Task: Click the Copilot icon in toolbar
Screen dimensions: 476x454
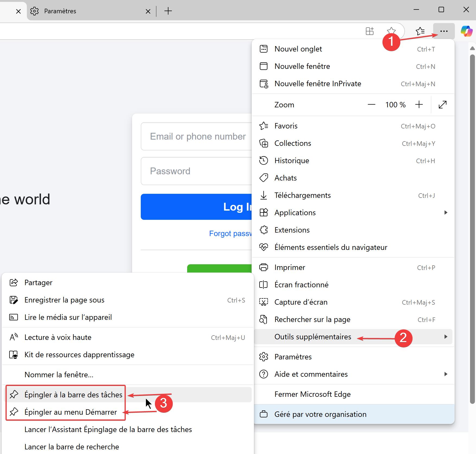Action: click(x=467, y=31)
